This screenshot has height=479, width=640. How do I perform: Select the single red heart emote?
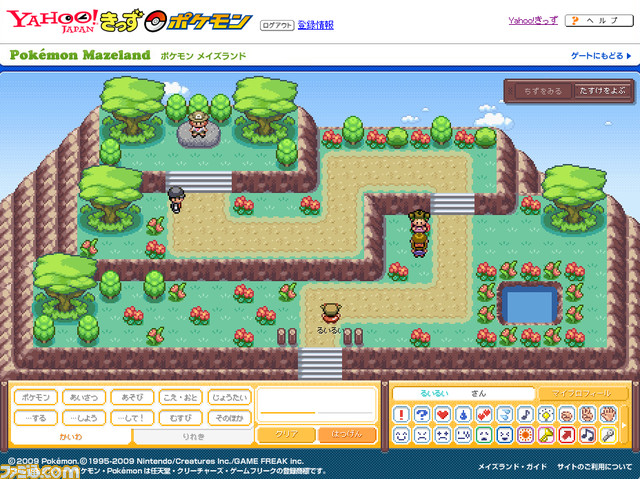click(442, 415)
